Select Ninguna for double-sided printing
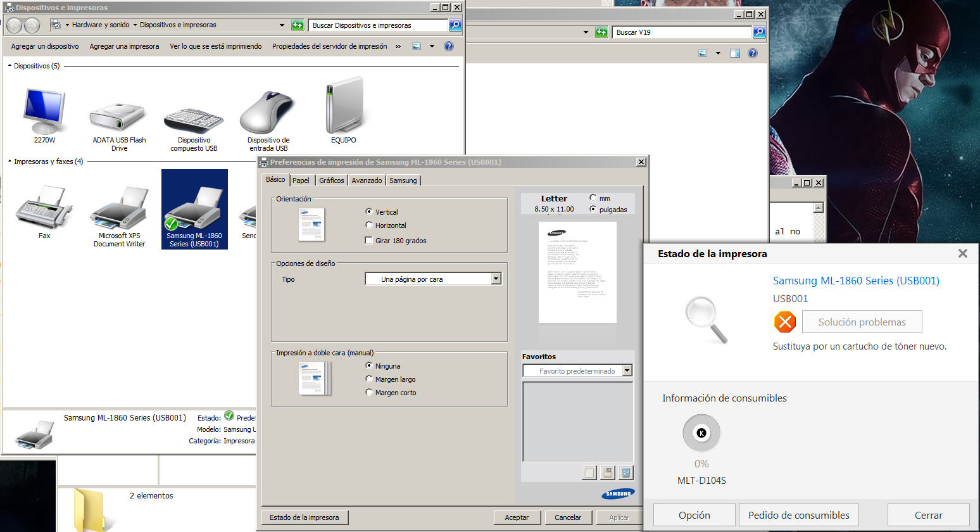 click(369, 365)
